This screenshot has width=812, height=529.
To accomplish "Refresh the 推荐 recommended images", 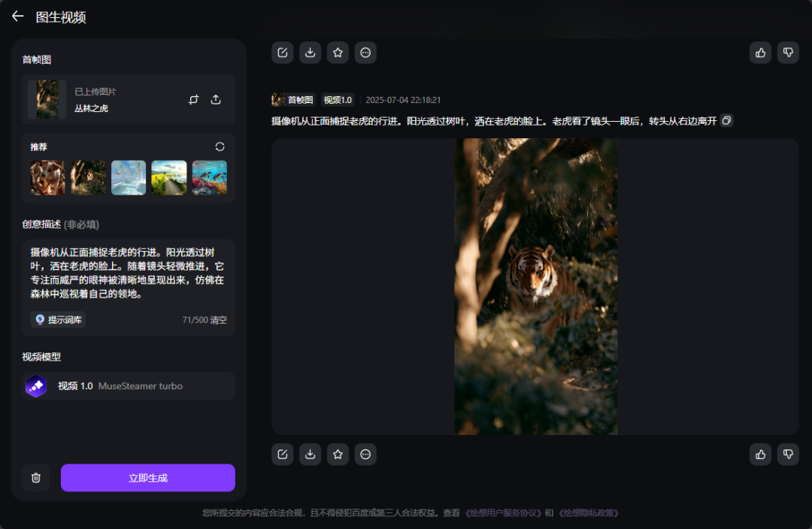I will [220, 147].
